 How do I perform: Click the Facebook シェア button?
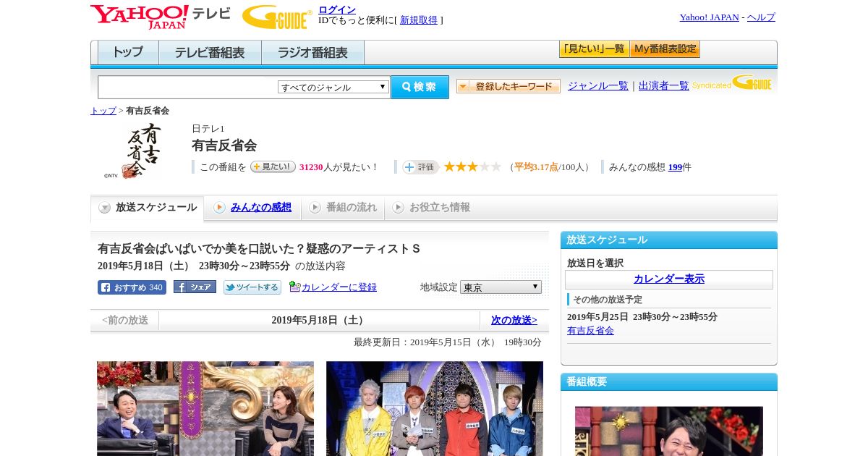tap(195, 287)
